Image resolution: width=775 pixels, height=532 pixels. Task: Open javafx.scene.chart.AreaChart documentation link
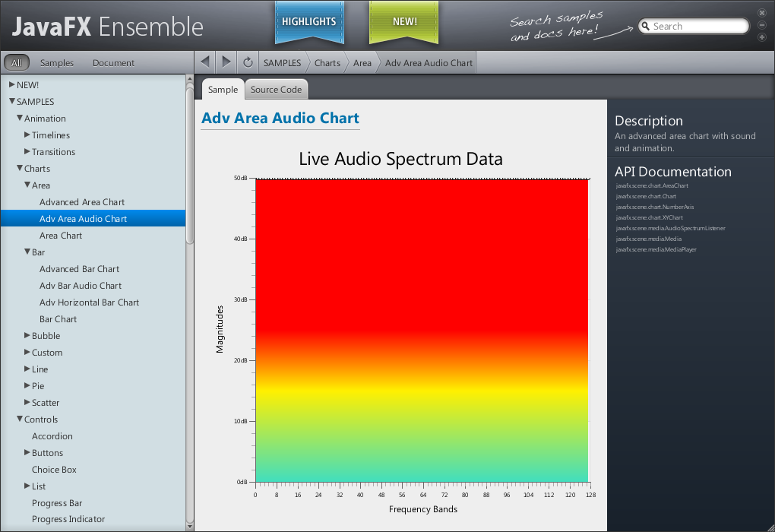(651, 186)
